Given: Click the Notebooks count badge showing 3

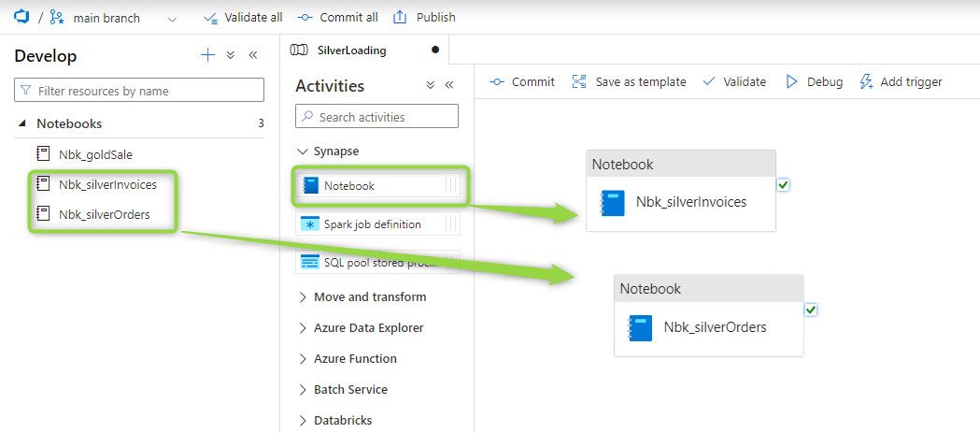Looking at the screenshot, I should pos(262,123).
